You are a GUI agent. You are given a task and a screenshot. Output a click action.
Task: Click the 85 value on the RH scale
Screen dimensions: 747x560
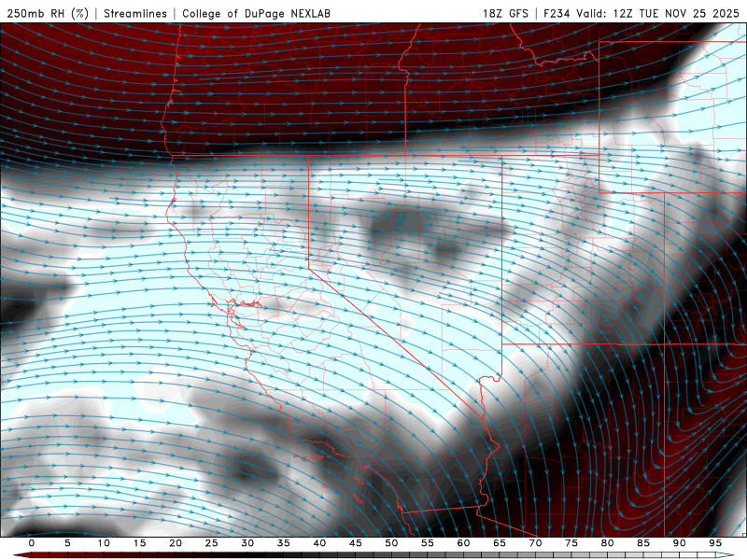(643, 543)
